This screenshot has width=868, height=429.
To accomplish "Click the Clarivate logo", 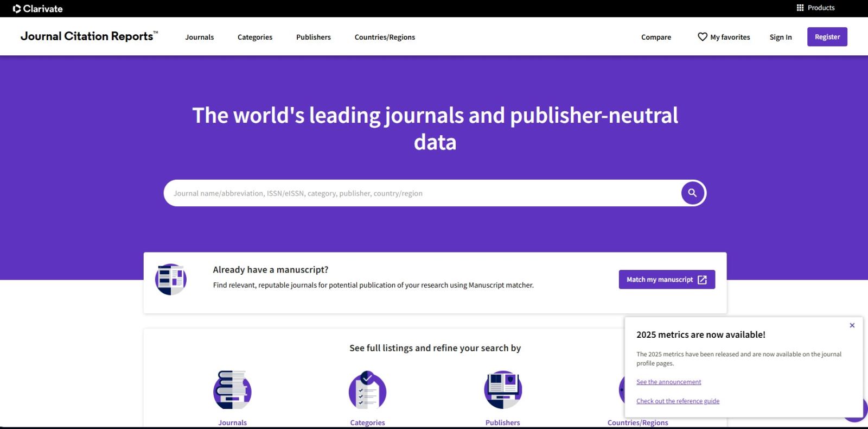I will (37, 9).
